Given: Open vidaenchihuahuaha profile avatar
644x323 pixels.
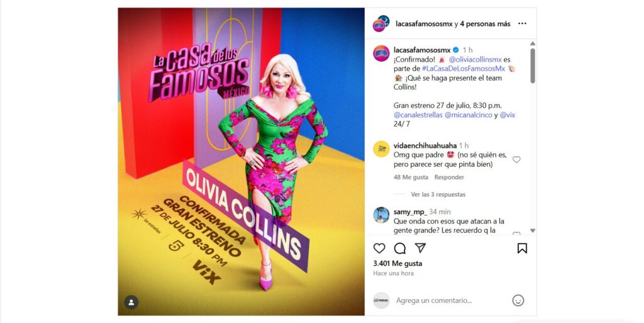Looking at the screenshot, I should tap(381, 149).
